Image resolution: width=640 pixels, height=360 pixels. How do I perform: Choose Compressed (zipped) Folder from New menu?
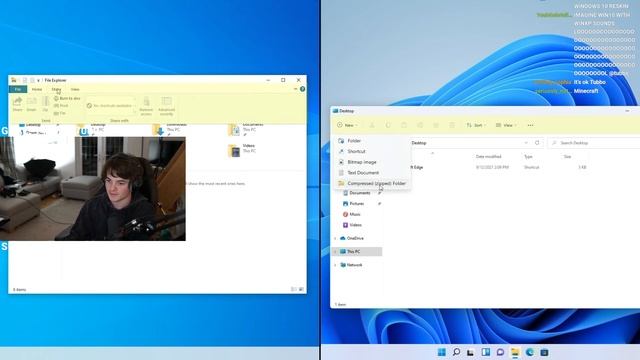coord(373,183)
